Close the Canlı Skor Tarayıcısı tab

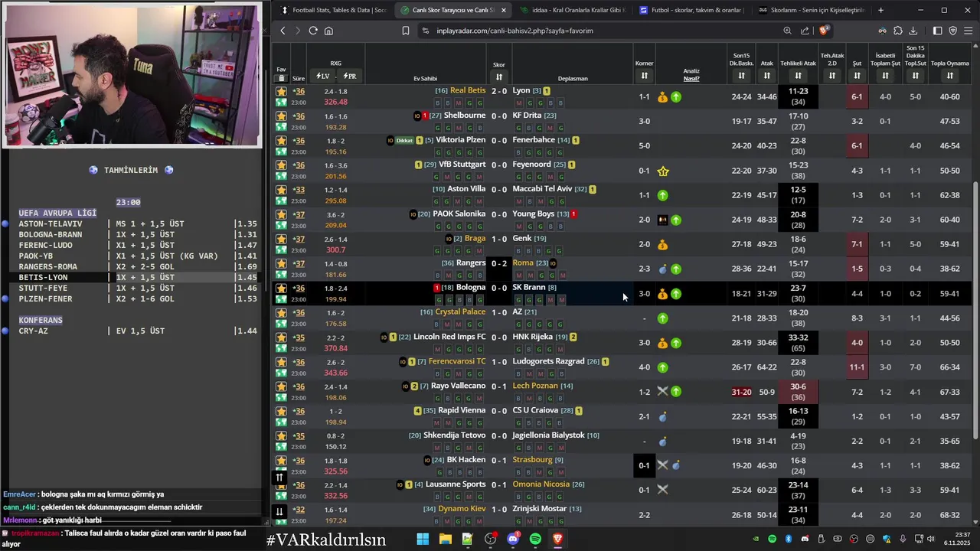(503, 10)
